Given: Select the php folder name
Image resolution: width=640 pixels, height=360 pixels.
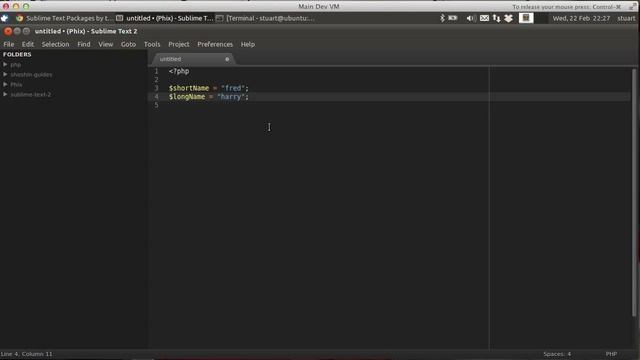Looking at the screenshot, I should point(16,64).
